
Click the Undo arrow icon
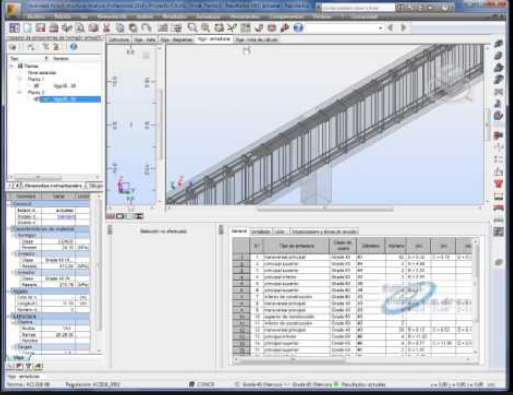point(146,28)
